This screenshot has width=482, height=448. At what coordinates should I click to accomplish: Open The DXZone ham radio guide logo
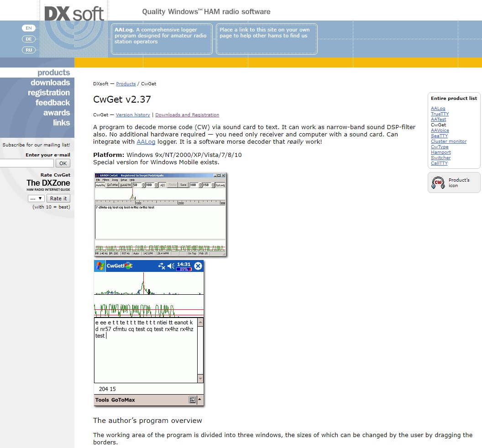point(48,185)
